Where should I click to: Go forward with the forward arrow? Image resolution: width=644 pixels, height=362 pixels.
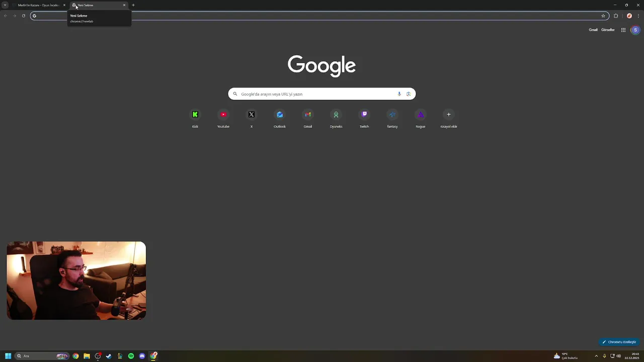click(14, 16)
